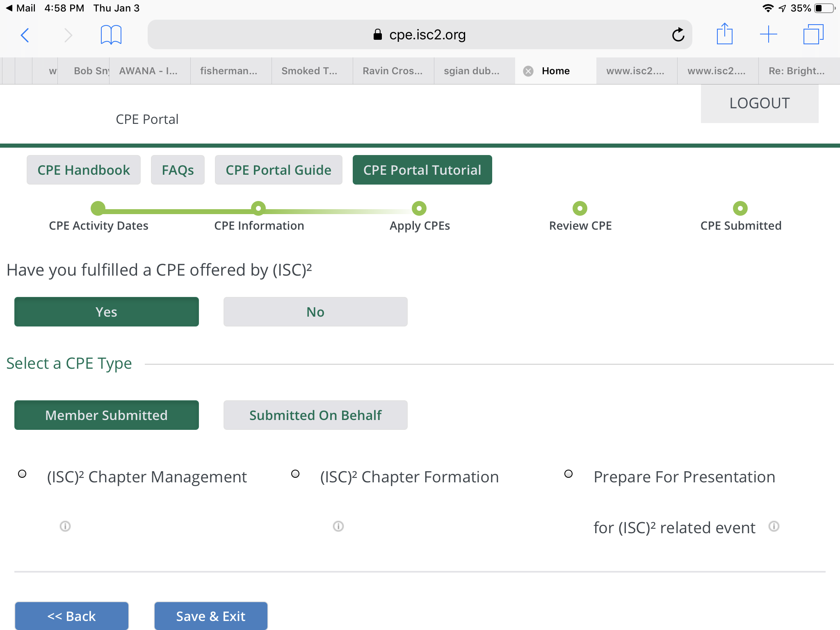This screenshot has width=840, height=630.
Task: Show all open tabs overview
Action: pos(814,34)
